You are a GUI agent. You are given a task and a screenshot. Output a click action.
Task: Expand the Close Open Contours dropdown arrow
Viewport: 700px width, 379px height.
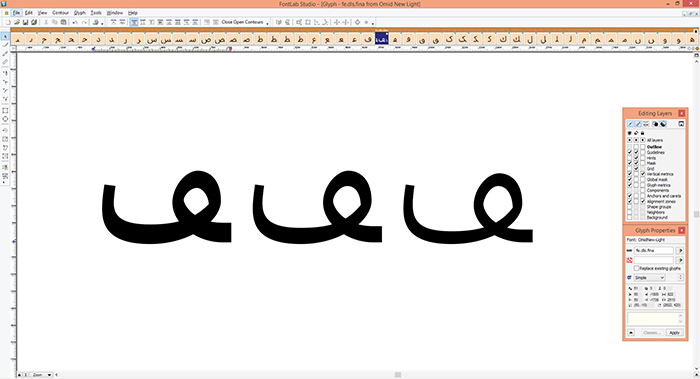coord(267,23)
